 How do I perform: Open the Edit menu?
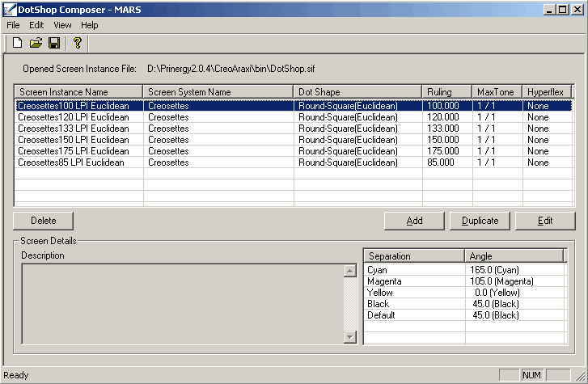point(36,25)
